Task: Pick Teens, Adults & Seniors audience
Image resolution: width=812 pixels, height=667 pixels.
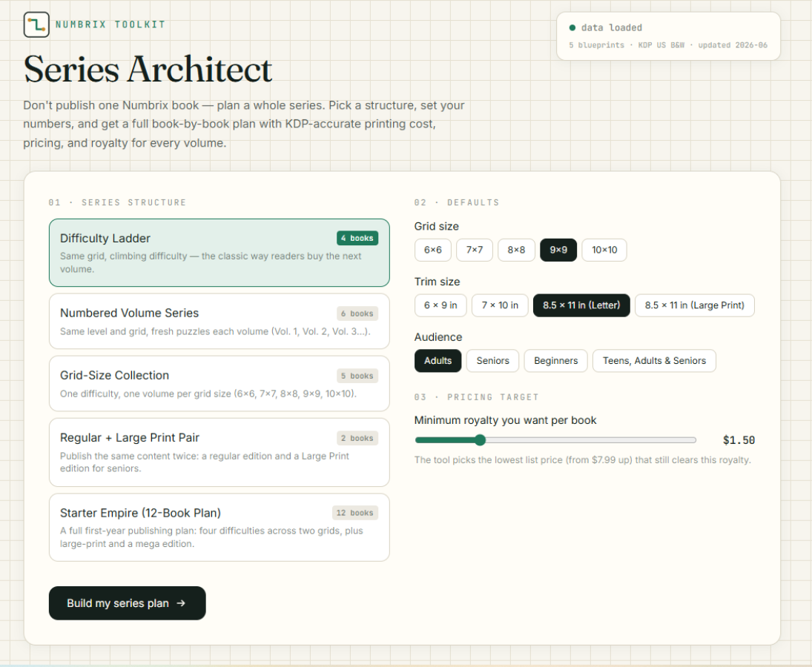Action: click(x=654, y=361)
